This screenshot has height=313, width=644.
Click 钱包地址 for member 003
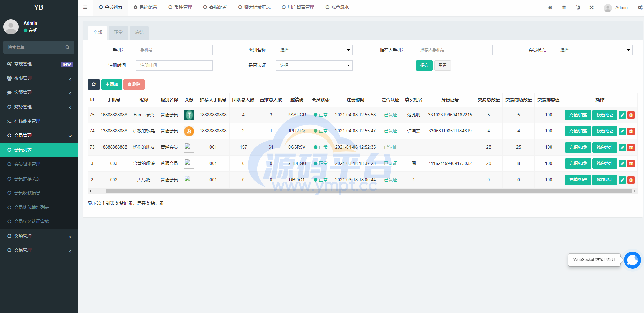(605, 164)
